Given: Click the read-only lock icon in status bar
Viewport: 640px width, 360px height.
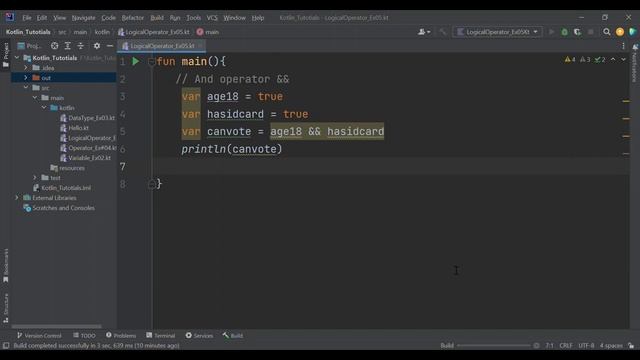Looking at the screenshot, I should (x=631, y=346).
